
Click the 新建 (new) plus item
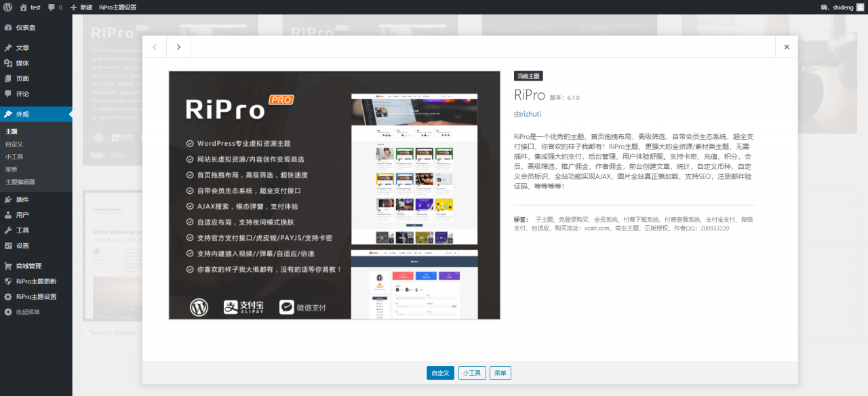pyautogui.click(x=81, y=7)
